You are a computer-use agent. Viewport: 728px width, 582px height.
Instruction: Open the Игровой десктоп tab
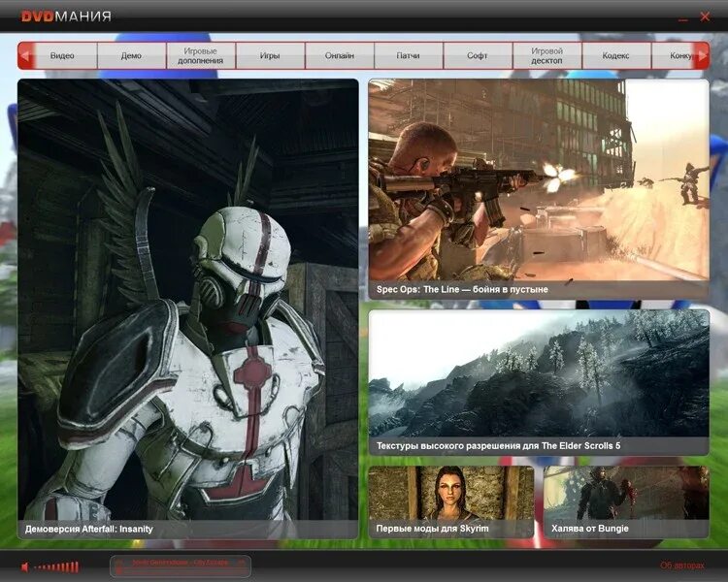pos(546,55)
